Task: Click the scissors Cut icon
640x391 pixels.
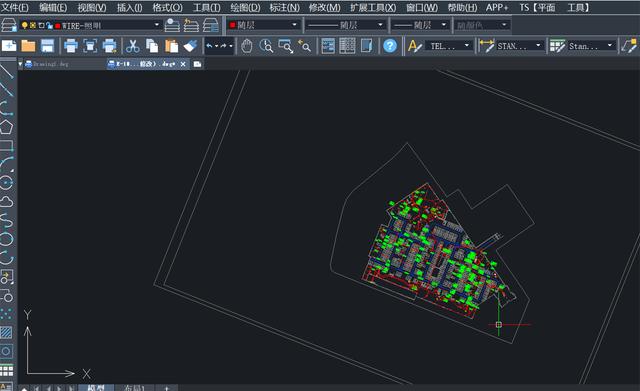Action: [x=132, y=46]
